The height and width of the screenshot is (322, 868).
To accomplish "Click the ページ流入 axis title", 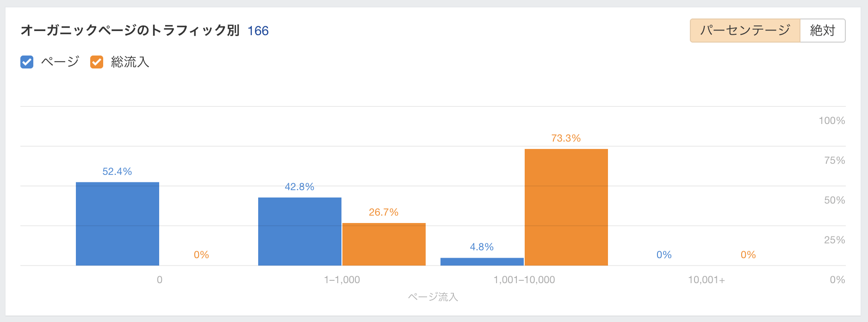I will click(433, 297).
